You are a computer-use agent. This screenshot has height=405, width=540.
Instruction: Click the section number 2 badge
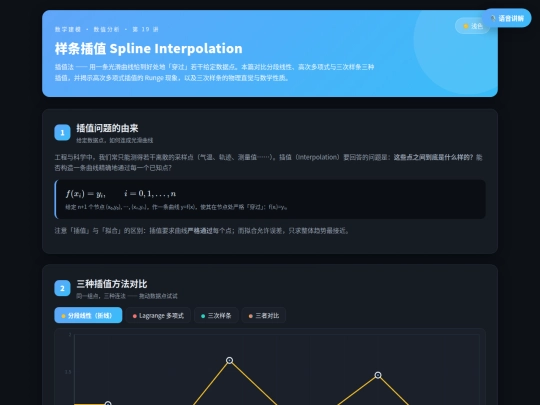point(62,288)
